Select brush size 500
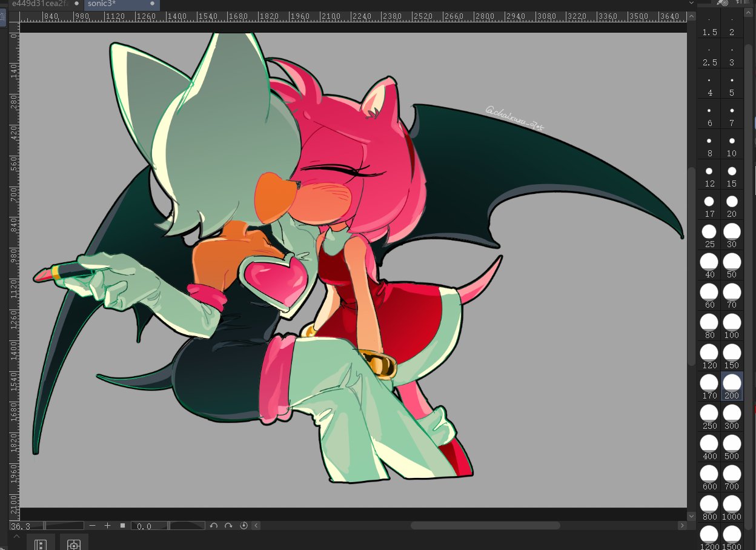 click(x=732, y=447)
